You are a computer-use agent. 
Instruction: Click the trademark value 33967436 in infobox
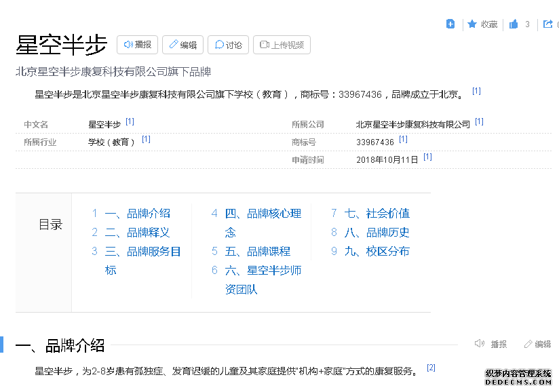[375, 142]
